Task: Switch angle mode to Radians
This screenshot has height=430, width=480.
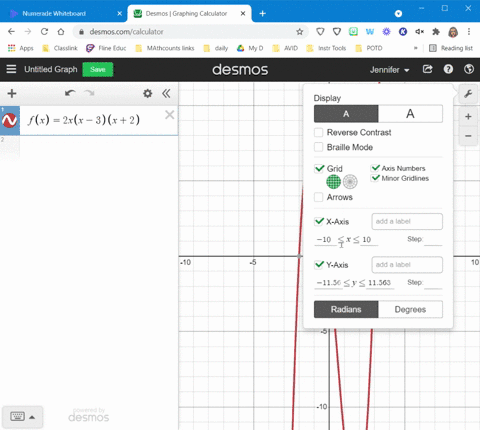Action: (346, 309)
